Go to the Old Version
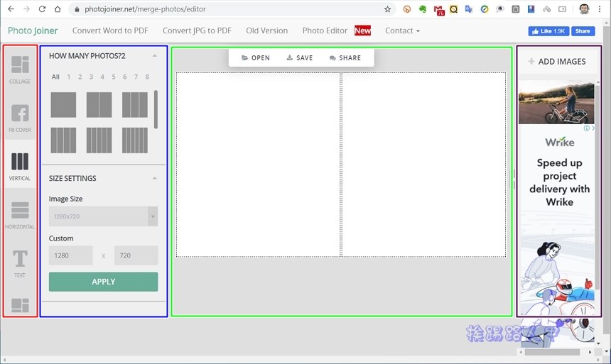611x364 pixels. tap(267, 31)
